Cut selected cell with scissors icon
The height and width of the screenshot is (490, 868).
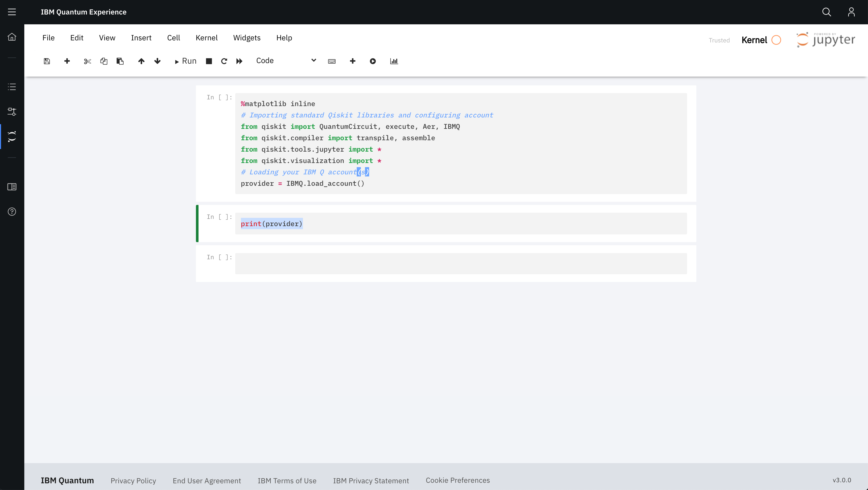[87, 61]
